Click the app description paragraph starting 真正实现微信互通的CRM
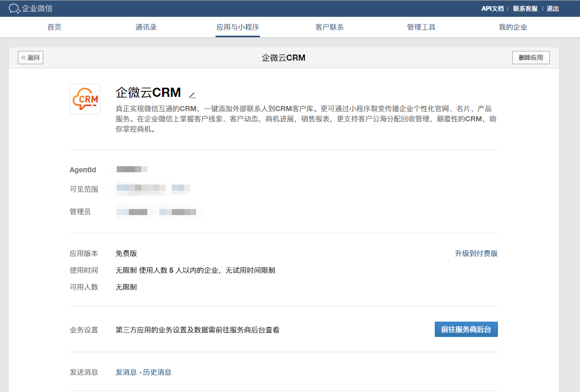 click(306, 119)
